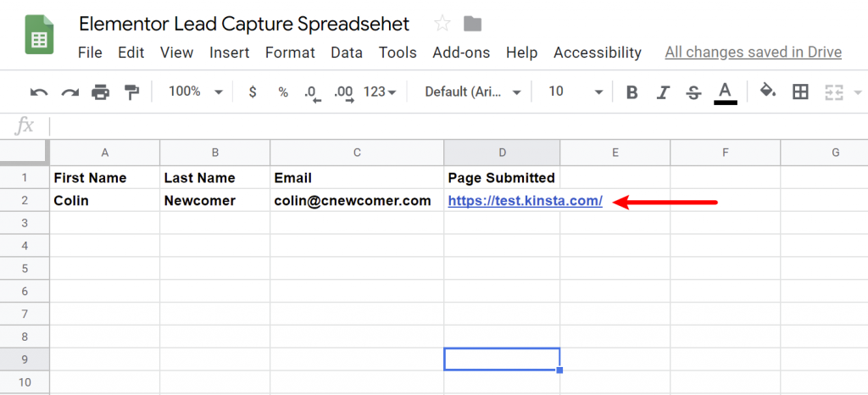This screenshot has width=868, height=395.
Task: Open the Add-ons menu
Action: point(461,53)
